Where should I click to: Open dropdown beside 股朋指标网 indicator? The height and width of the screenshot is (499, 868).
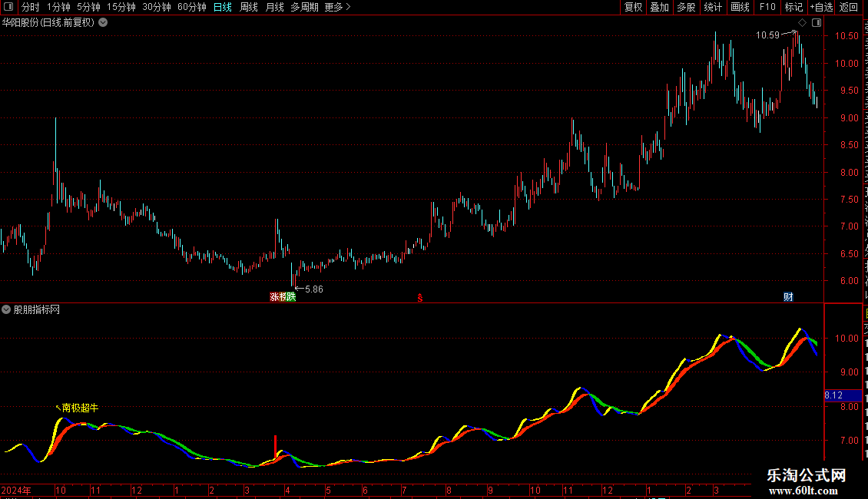tap(6, 310)
